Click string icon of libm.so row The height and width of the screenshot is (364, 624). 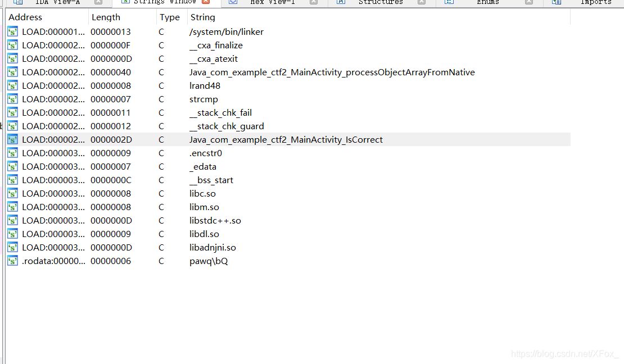[13, 207]
